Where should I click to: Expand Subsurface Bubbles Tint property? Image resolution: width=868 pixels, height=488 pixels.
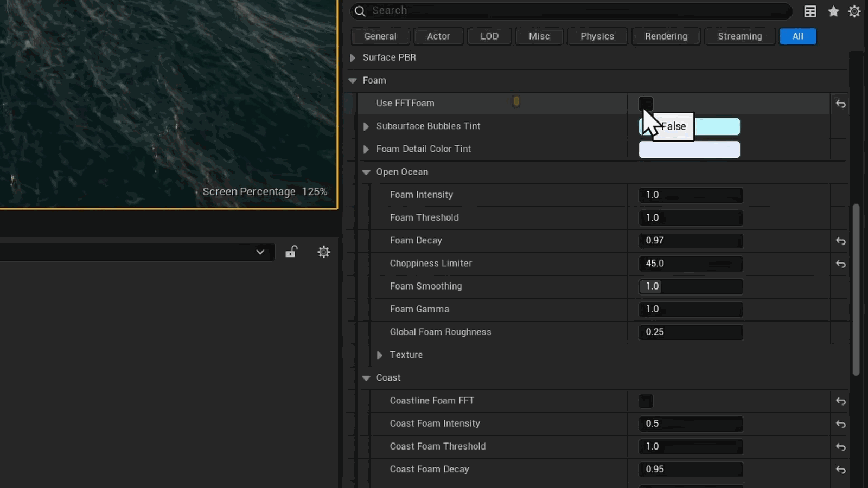[x=366, y=126]
